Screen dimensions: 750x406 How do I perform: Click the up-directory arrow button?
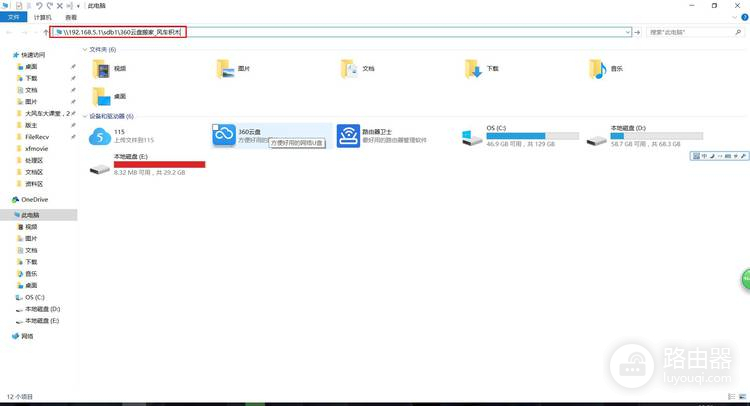45,32
